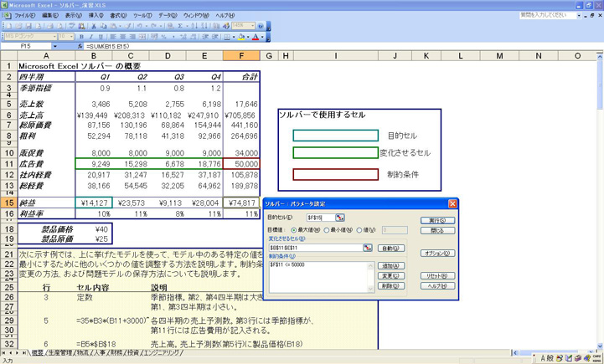Open the データ menu

(168, 15)
